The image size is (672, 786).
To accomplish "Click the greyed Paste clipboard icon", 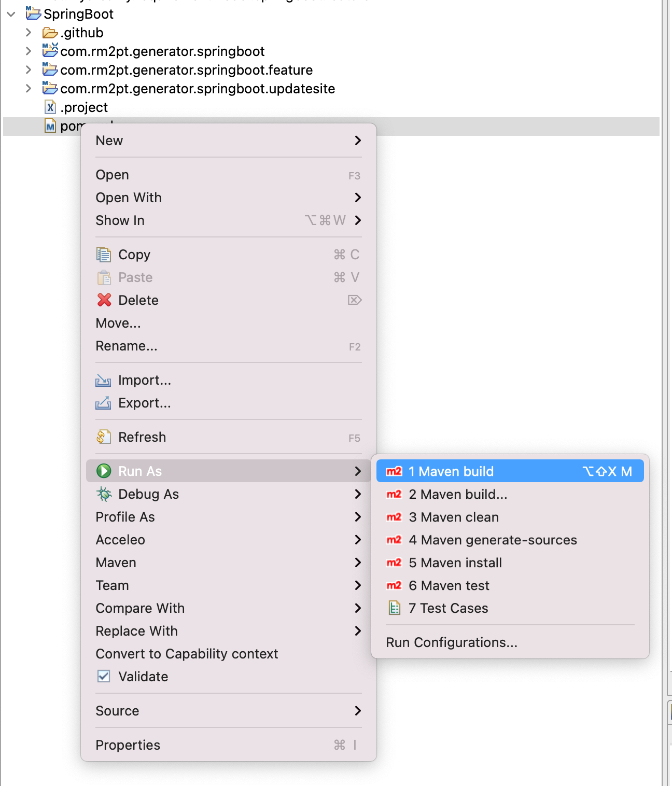I will point(104,277).
